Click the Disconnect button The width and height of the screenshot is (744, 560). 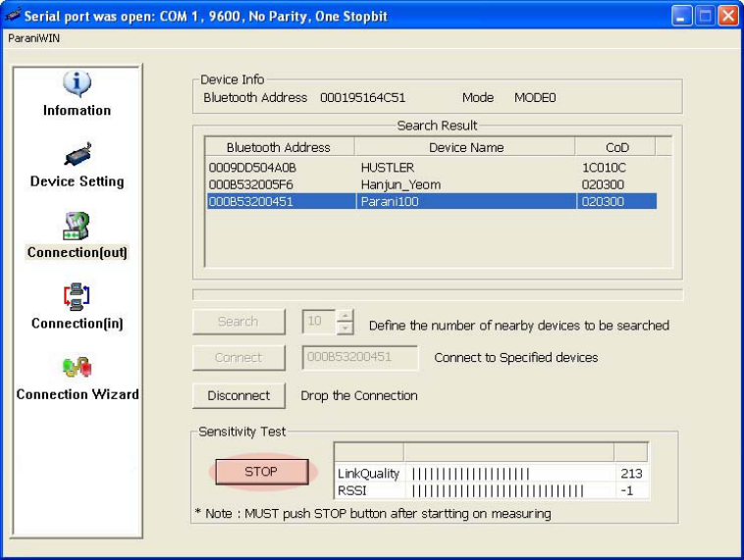[239, 395]
